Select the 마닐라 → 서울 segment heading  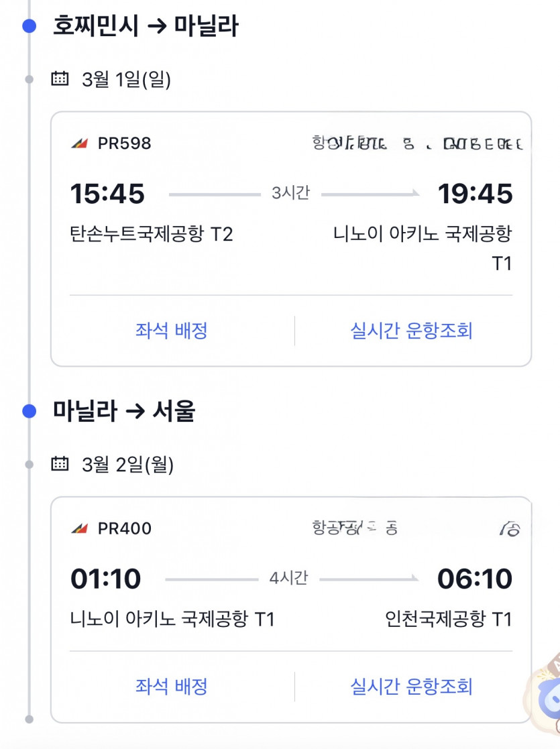[x=124, y=411]
